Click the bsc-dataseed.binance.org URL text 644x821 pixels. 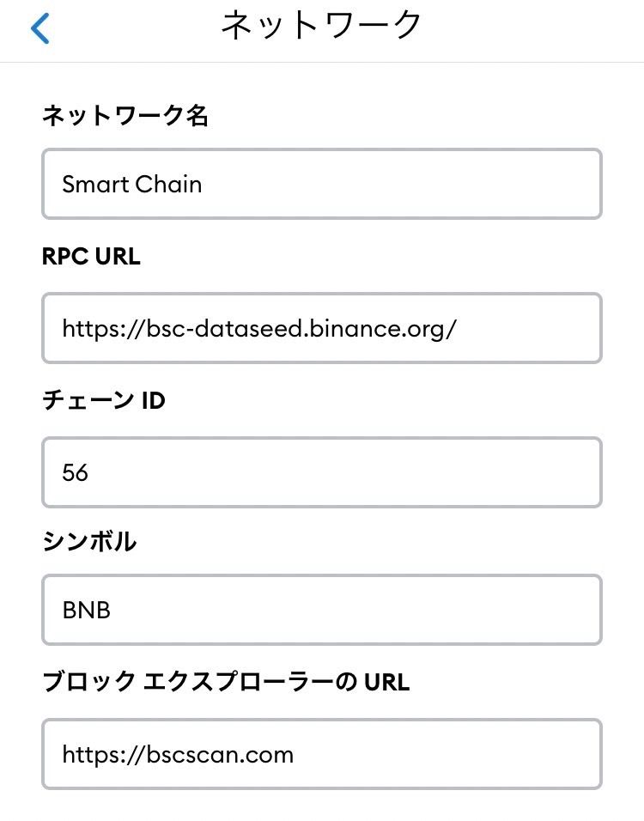[292, 328]
